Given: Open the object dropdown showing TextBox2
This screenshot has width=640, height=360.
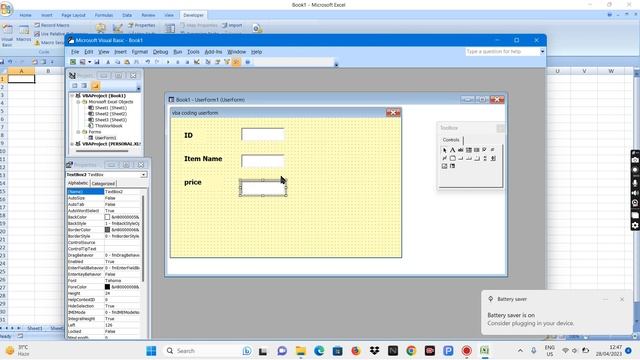Looking at the screenshot, I should 143,175.
